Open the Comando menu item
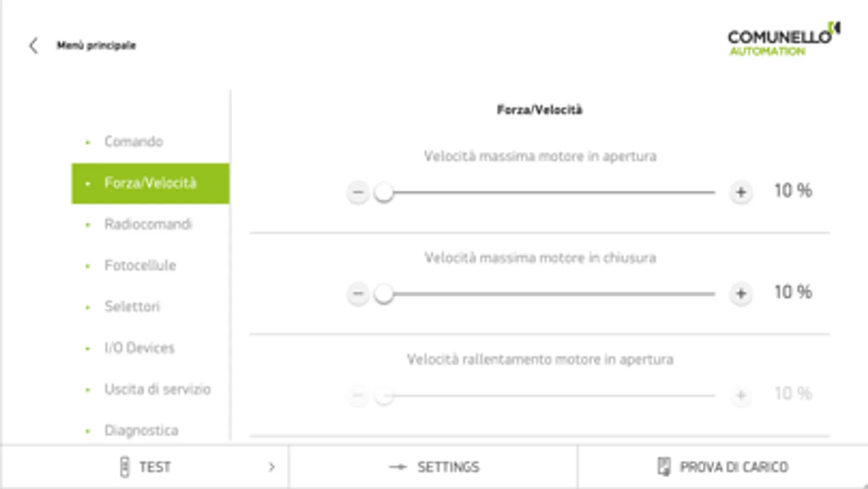This screenshot has width=868, height=489. click(x=134, y=142)
